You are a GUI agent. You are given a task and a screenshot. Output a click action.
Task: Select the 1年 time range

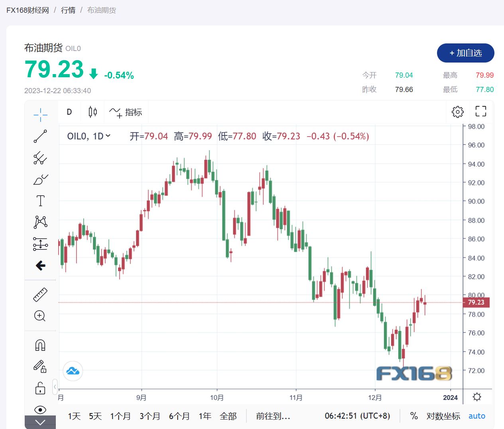[205, 416]
